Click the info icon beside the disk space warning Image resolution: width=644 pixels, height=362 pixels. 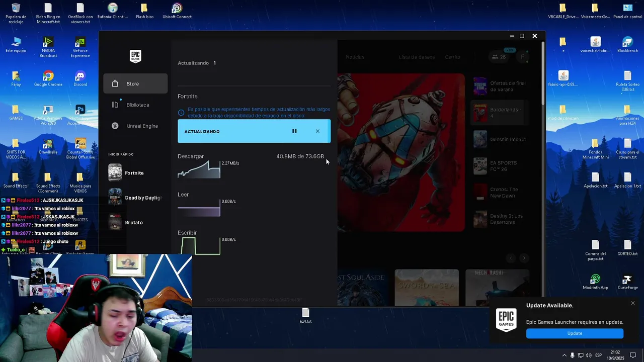(181, 113)
